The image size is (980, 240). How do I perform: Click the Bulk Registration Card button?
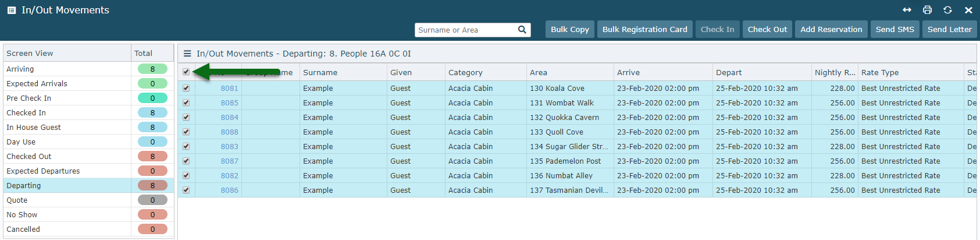[x=644, y=29]
